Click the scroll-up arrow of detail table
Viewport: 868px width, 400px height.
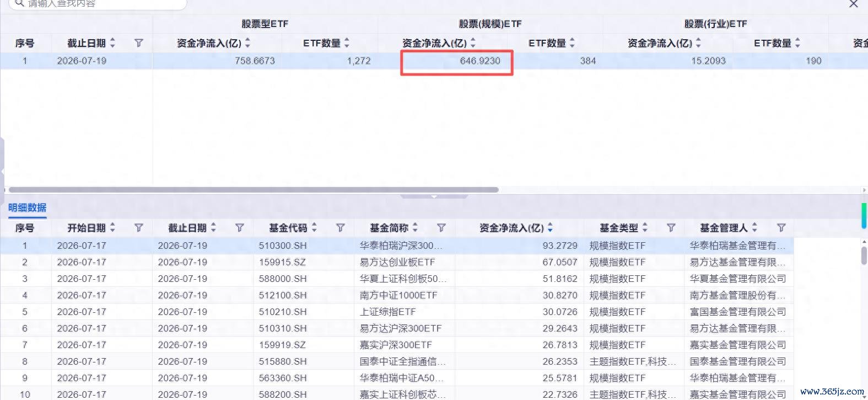(x=864, y=242)
